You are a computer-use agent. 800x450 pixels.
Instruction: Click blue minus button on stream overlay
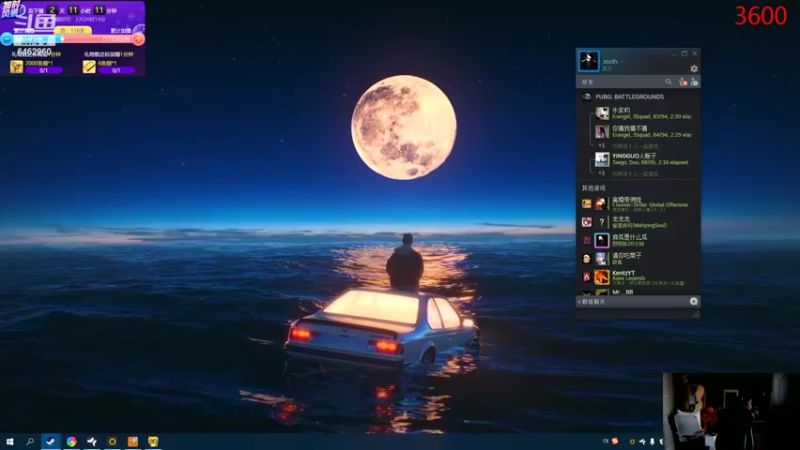pos(7,39)
